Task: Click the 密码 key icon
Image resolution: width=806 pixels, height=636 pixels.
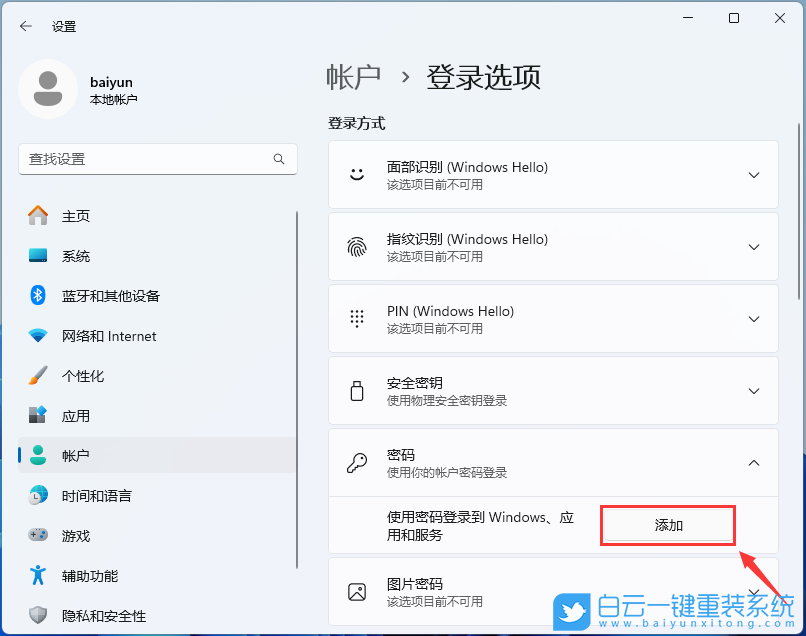Action: 356,462
